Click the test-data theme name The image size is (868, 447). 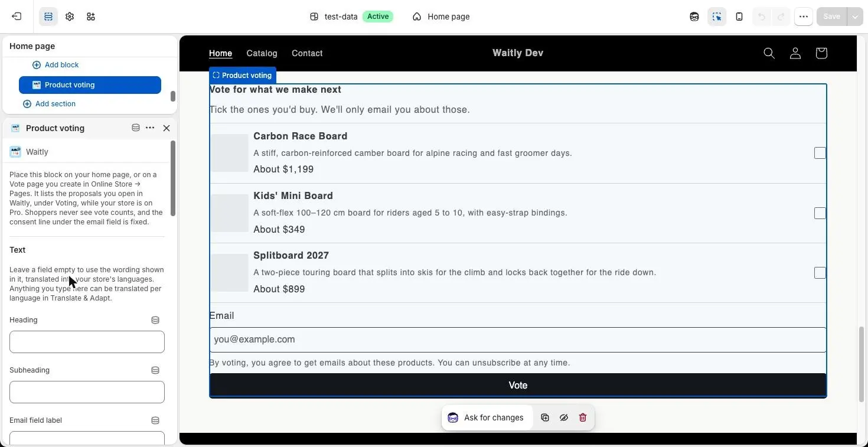[x=341, y=17]
